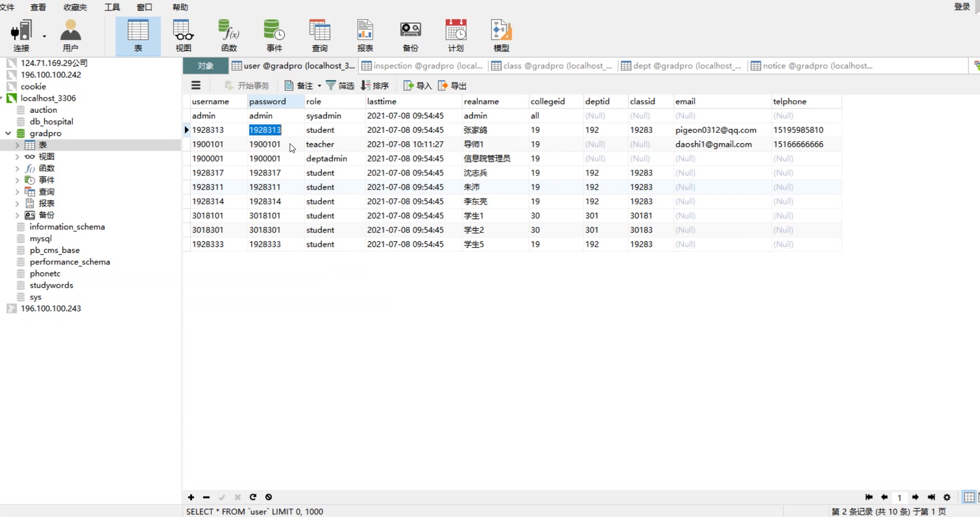This screenshot has height=517, width=980.
Task: Collapse the gradpro database node
Action: pyautogui.click(x=8, y=133)
